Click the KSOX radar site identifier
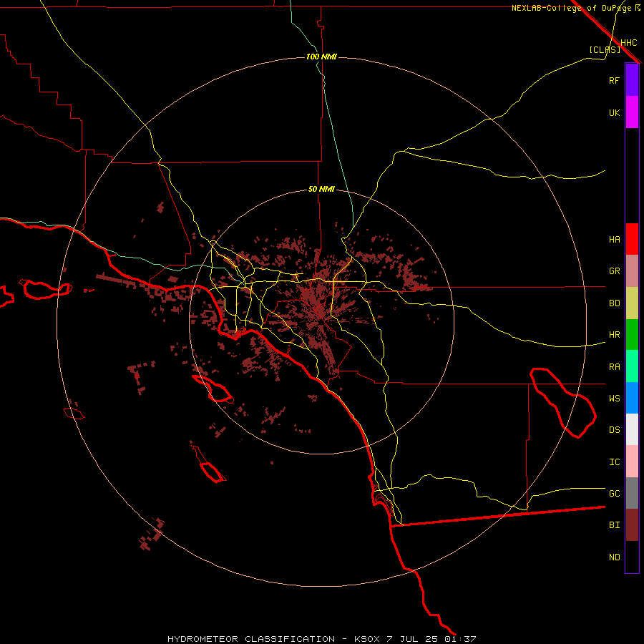Viewport: 644px width, 644px height. pyautogui.click(x=368, y=639)
